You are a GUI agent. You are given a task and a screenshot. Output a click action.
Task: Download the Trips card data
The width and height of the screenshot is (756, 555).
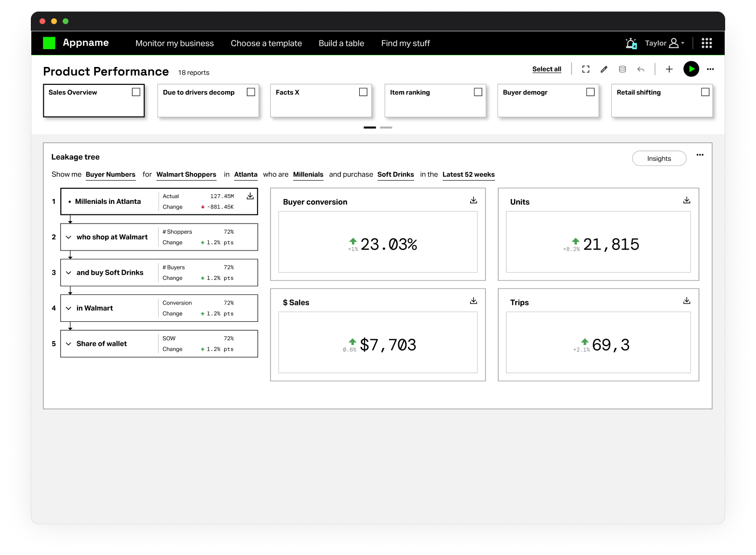(687, 301)
